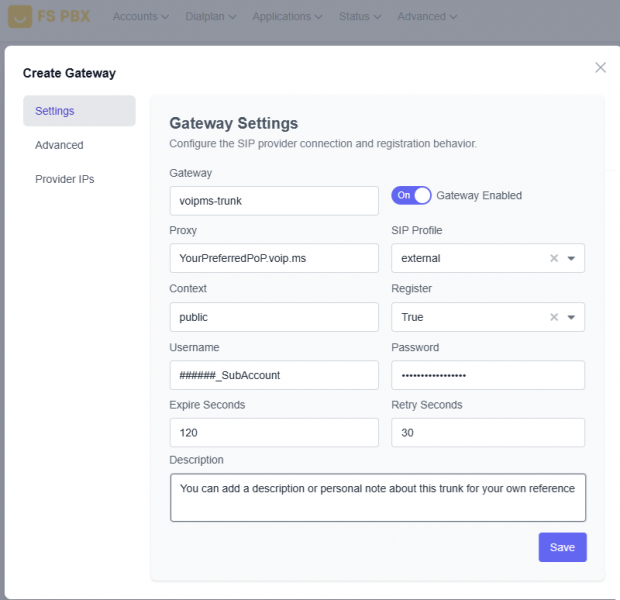Edit the Expire Seconds field
620x600 pixels.
pyautogui.click(x=274, y=433)
